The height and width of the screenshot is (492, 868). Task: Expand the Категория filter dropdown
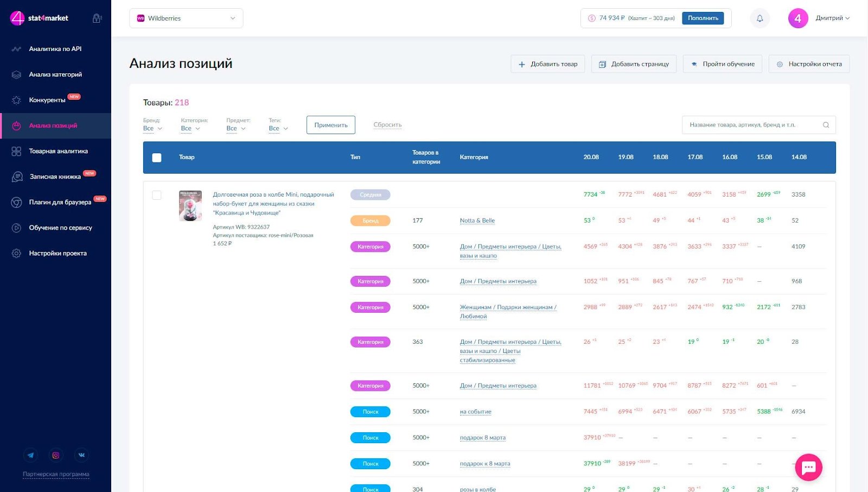click(x=190, y=129)
